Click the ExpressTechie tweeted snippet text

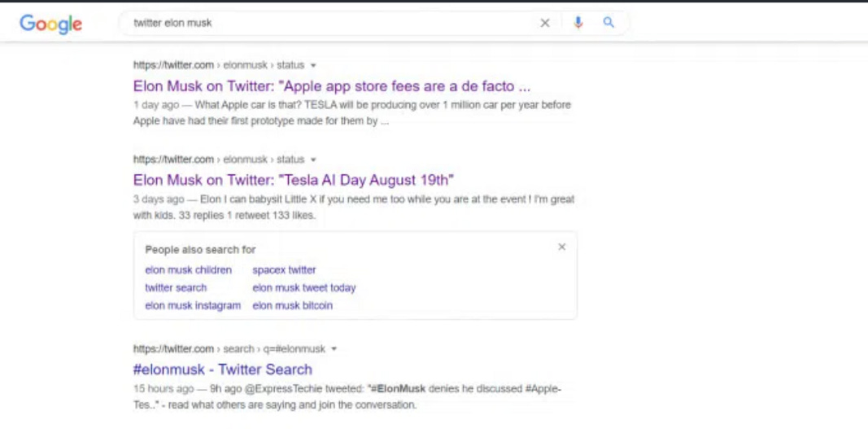coord(347,397)
